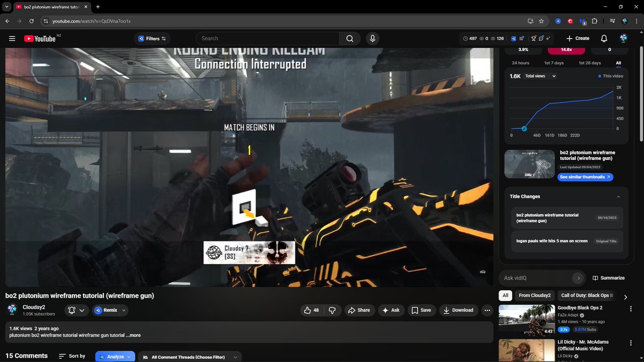This screenshot has width=644, height=362.
Task: Open the vidIQ list icon in the stats bar
Action: pos(522,39)
